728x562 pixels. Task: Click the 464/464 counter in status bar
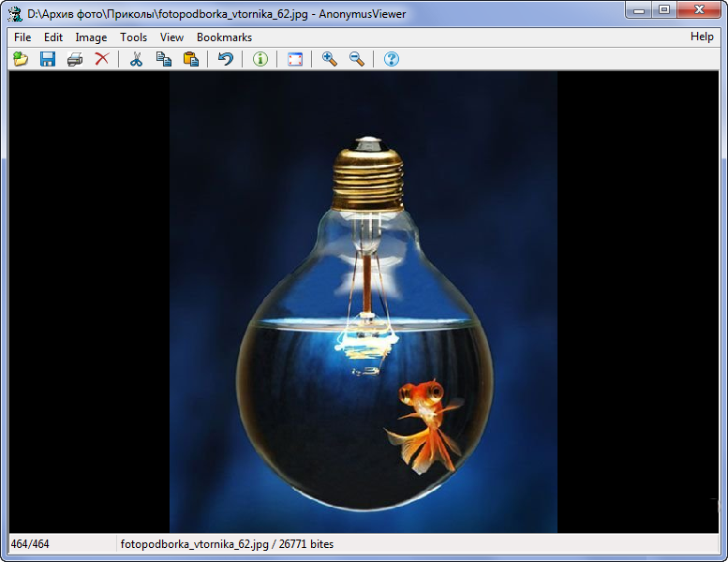point(30,544)
